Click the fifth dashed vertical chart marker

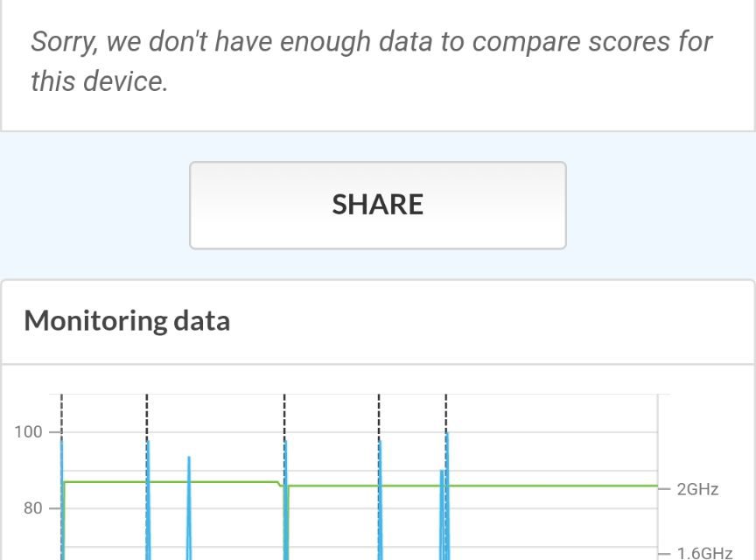pos(446,409)
